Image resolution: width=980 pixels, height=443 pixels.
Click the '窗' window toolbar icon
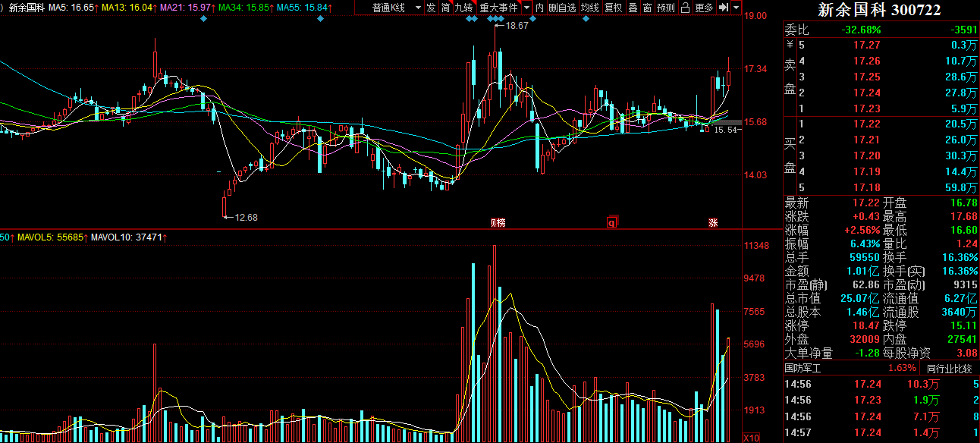(646, 8)
